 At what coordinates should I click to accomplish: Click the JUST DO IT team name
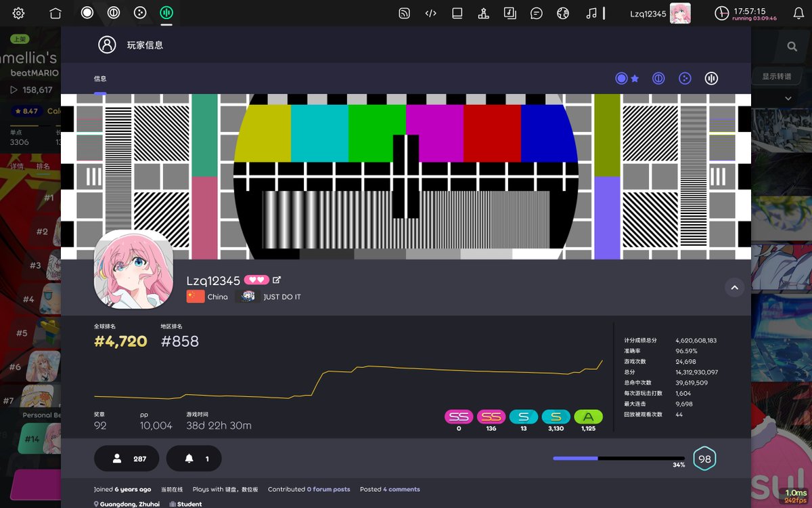tap(282, 297)
